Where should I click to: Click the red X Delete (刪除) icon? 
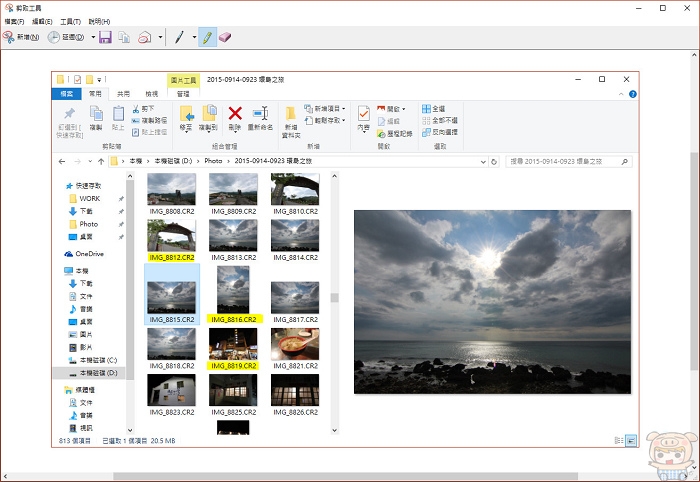click(235, 117)
